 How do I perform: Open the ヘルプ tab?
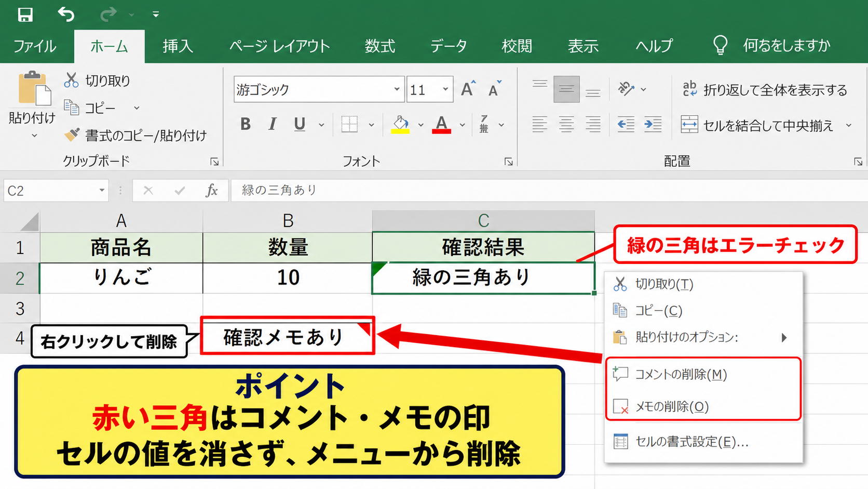pos(654,46)
